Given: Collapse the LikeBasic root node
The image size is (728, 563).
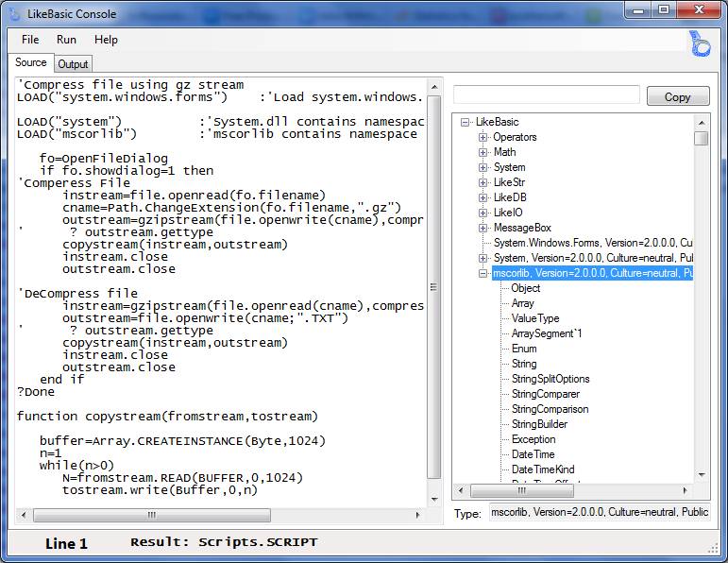Looking at the screenshot, I should pyautogui.click(x=465, y=123).
